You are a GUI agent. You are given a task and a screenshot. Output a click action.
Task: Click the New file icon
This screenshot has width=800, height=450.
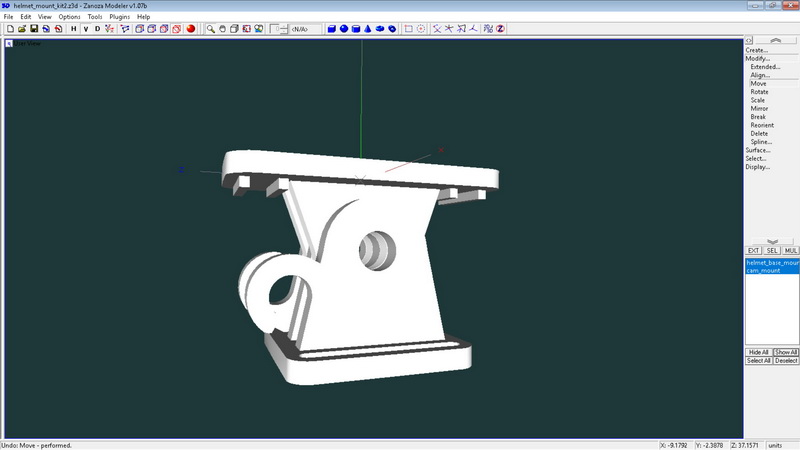pos(9,29)
